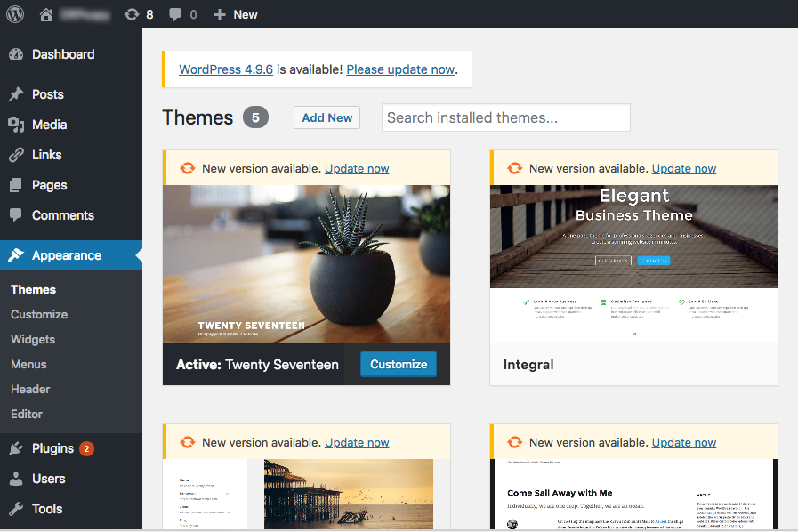Click update icon on pier sunset theme notice
The width and height of the screenshot is (798, 532).
(188, 442)
